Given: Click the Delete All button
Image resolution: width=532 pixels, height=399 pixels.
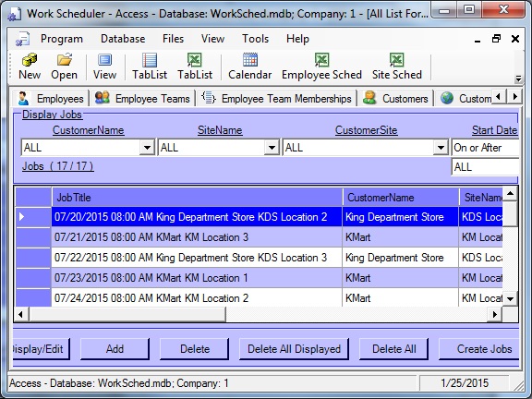Looking at the screenshot, I should (393, 349).
